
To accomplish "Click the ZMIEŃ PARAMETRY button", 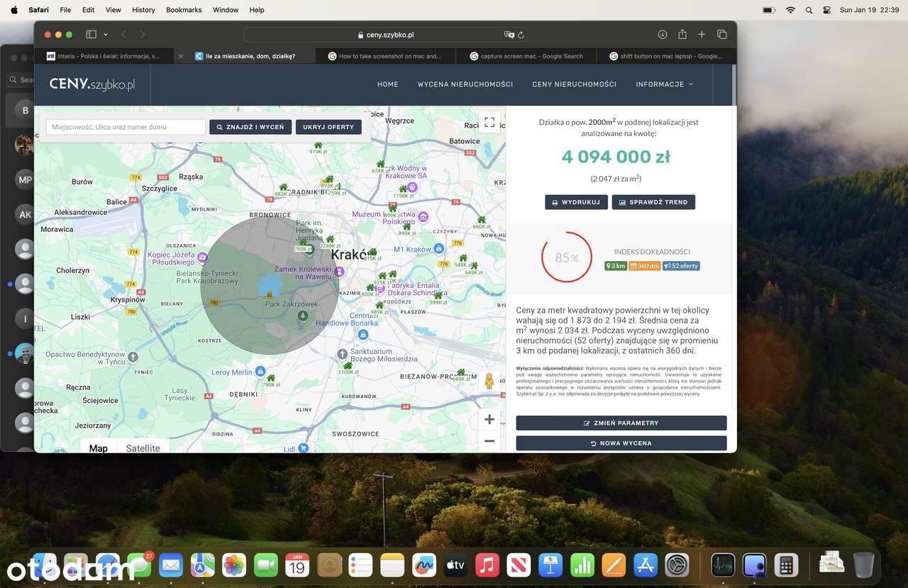I will pyautogui.click(x=621, y=423).
